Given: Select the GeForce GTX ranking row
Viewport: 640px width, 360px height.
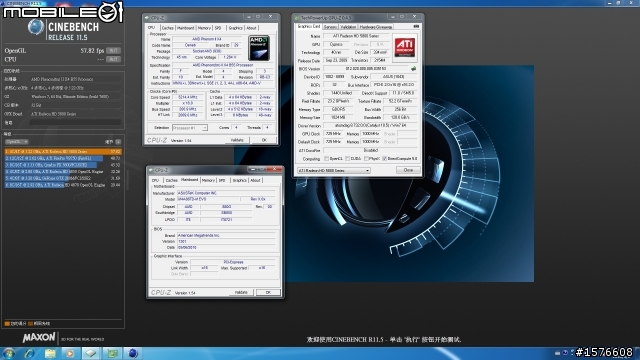Looking at the screenshot, I should click(x=63, y=178).
